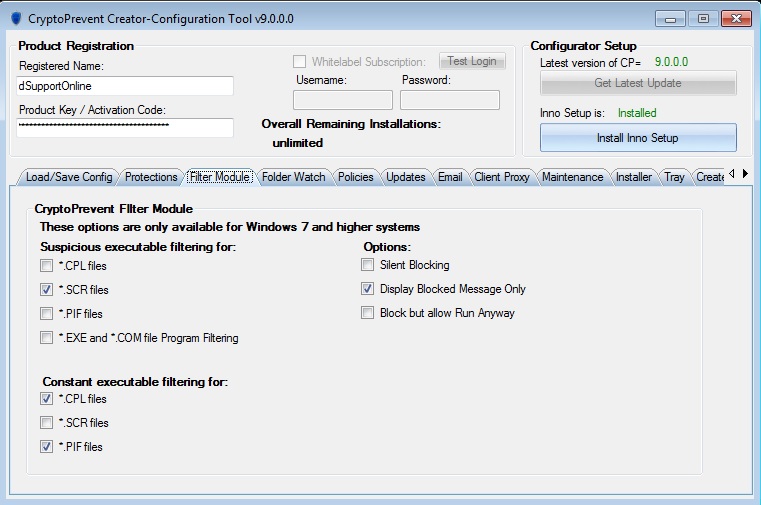The width and height of the screenshot is (761, 505).
Task: Click the CryptoPrevent shield icon in title bar
Action: (x=16, y=18)
